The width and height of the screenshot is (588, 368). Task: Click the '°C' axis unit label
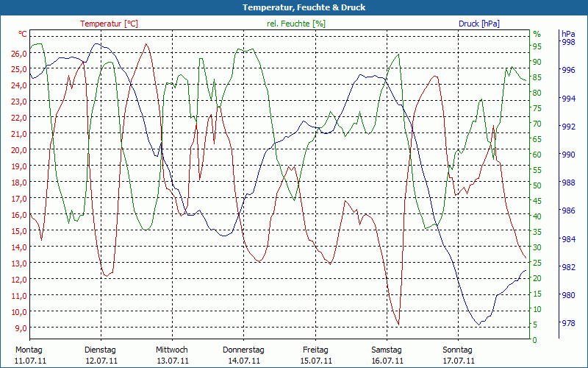click(x=23, y=34)
